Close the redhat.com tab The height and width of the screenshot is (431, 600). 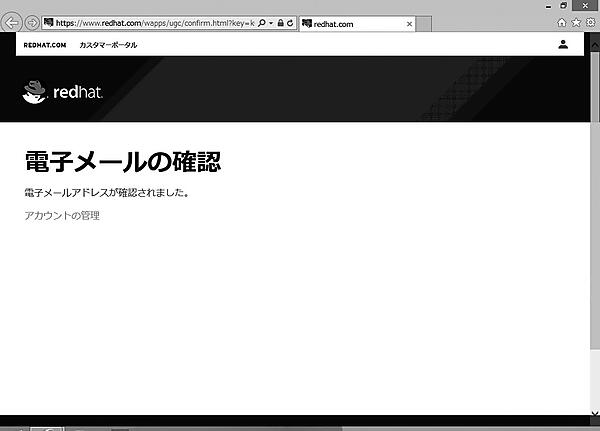409,24
